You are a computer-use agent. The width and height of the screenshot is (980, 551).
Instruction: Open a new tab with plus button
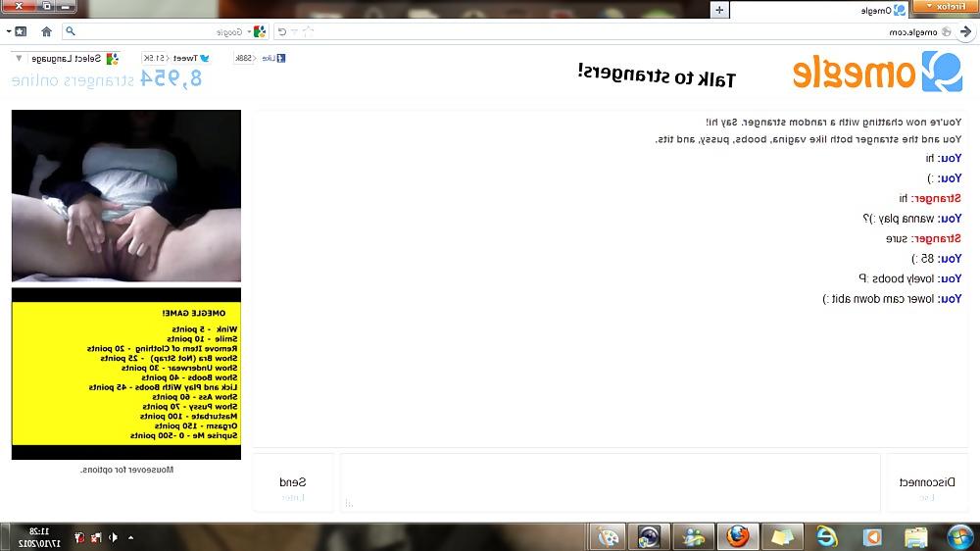click(719, 10)
